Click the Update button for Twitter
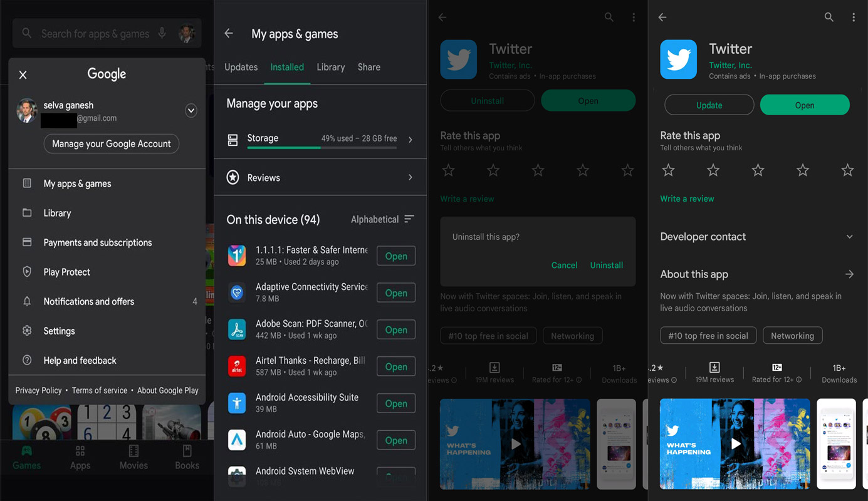The height and width of the screenshot is (501, 868). [x=709, y=105]
